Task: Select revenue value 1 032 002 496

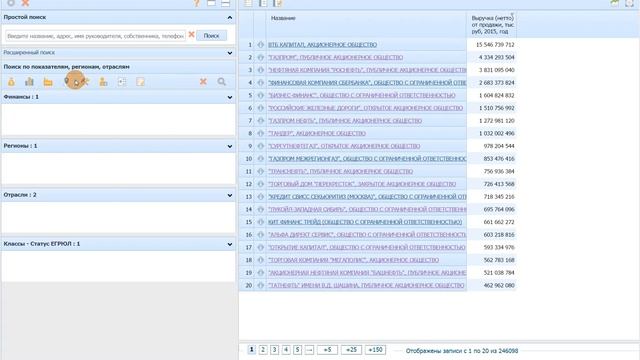Action: click(496, 133)
